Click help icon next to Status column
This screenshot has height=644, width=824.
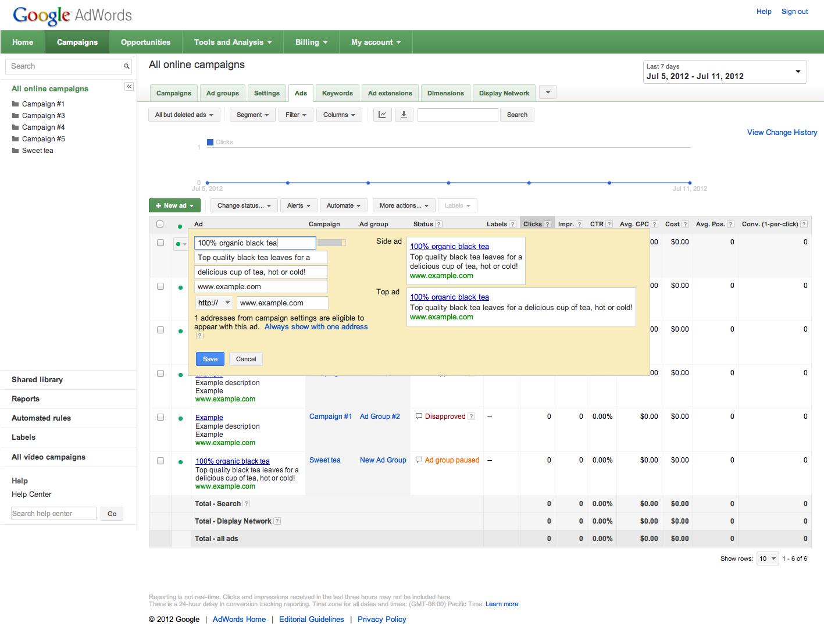pyautogui.click(x=439, y=224)
